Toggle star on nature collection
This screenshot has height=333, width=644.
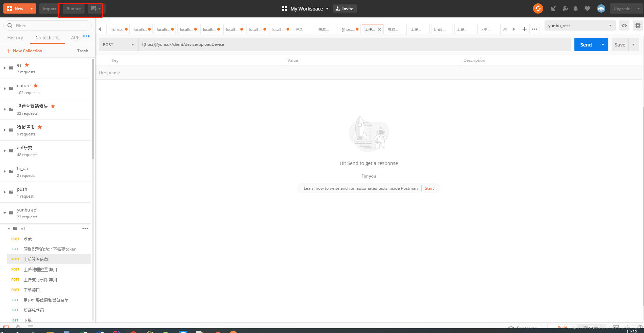click(36, 86)
